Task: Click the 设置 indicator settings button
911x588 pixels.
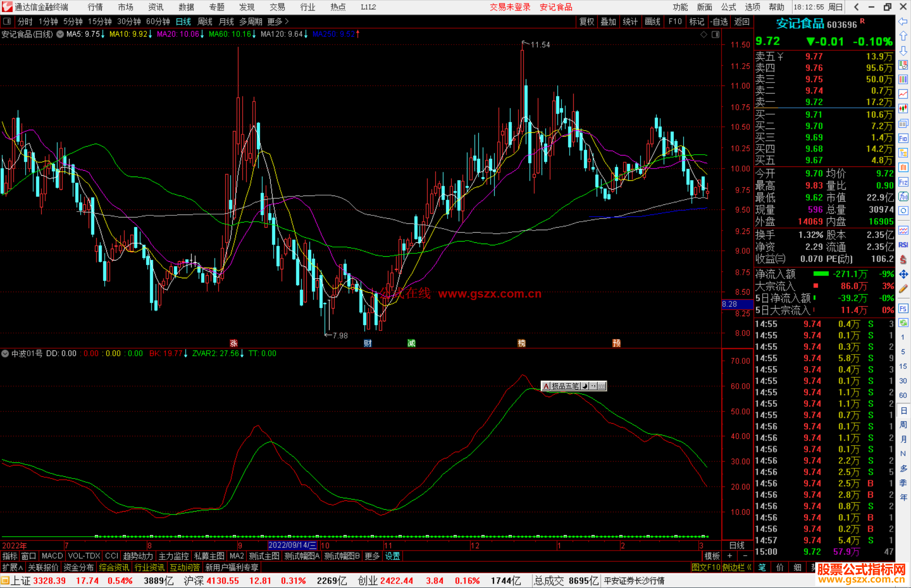Action: tap(392, 556)
